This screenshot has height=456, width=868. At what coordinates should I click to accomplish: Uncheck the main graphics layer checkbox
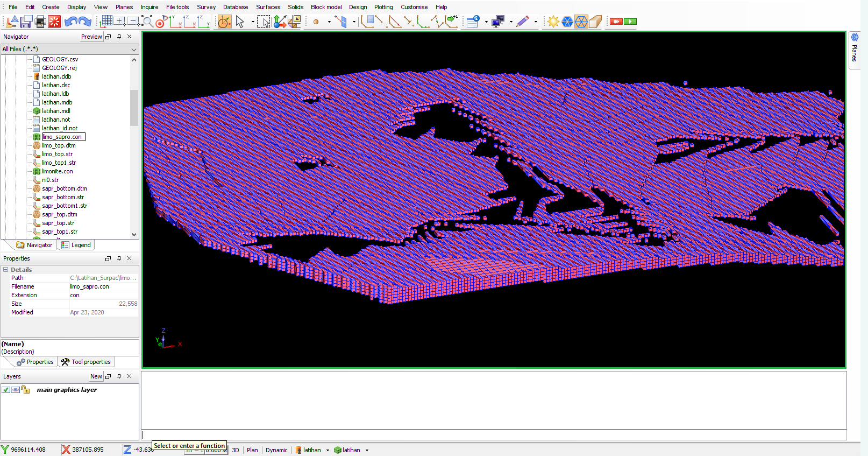click(x=6, y=390)
